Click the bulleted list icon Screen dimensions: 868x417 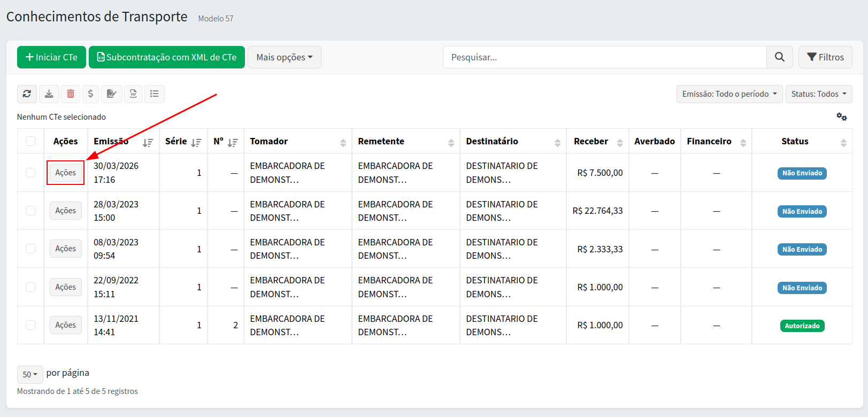(x=155, y=94)
